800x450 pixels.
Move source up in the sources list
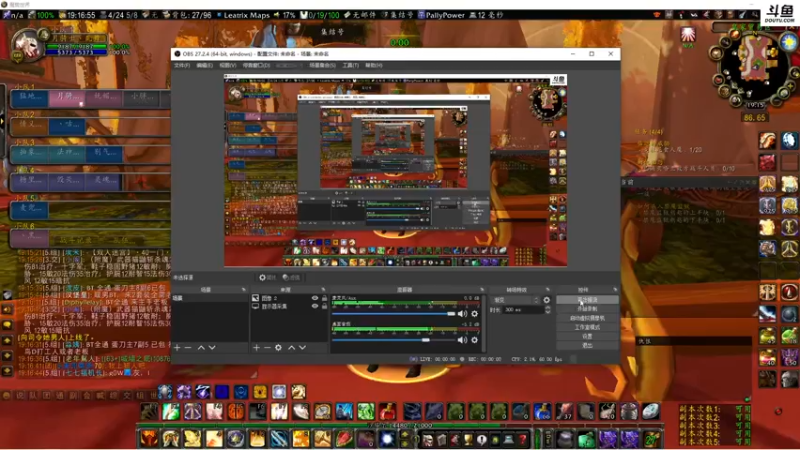tap(291, 347)
